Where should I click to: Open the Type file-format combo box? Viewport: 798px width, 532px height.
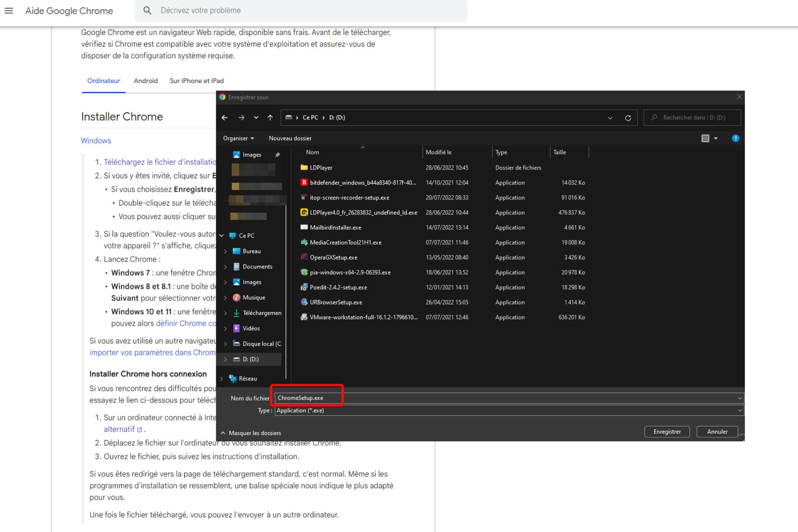point(509,410)
